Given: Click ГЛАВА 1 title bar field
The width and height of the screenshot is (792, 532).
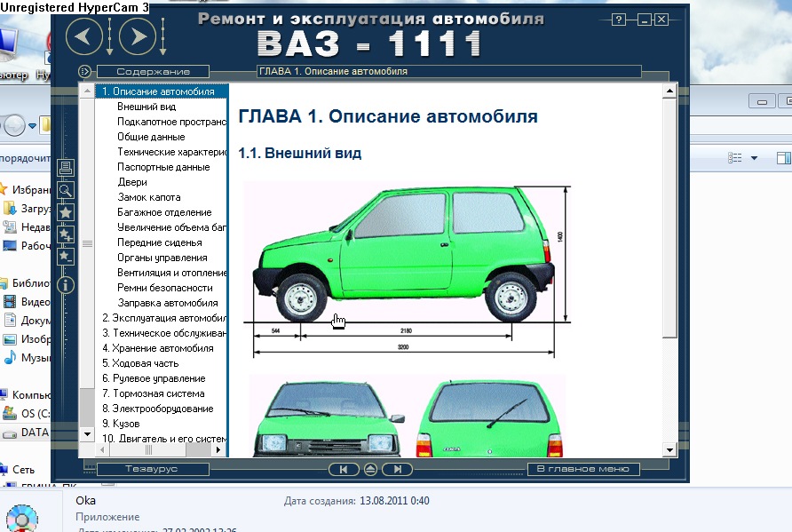Looking at the screenshot, I should [x=449, y=71].
